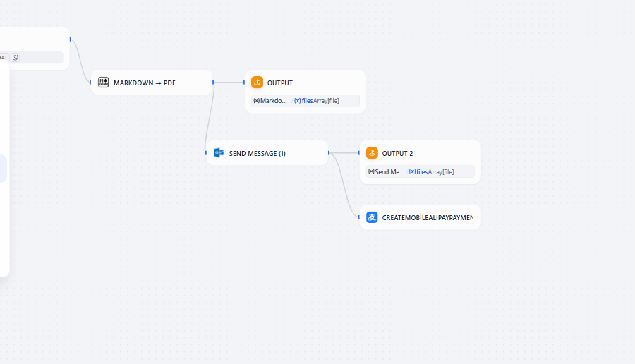The image size is (635, 364).
Task: Click the Output 2 left input handle
Action: [360, 153]
